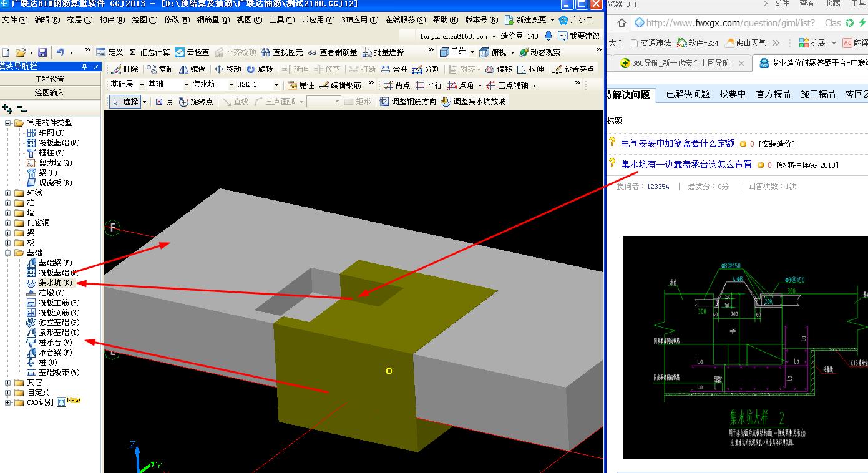The width and height of the screenshot is (868, 473).
Task: Open file with the folder icon
Action: 21,52
